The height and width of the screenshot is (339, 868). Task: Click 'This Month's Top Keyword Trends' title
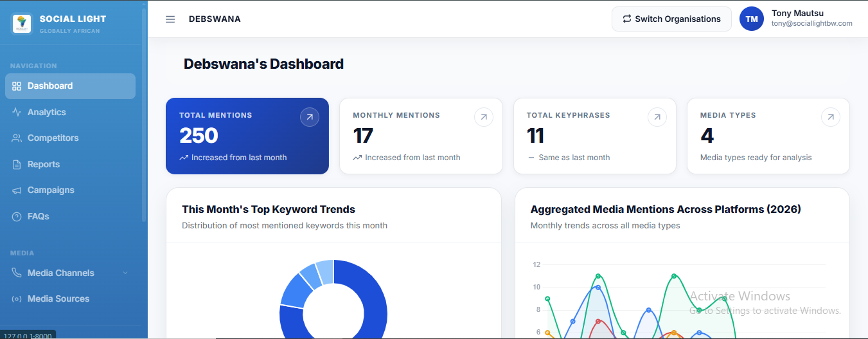[x=269, y=209]
